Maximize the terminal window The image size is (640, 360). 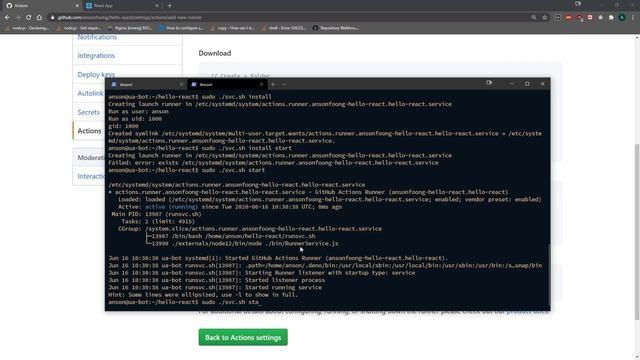(x=527, y=84)
